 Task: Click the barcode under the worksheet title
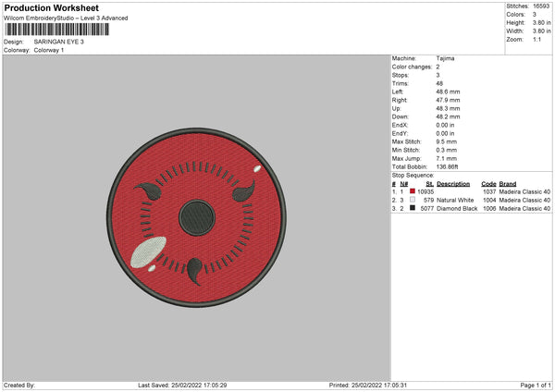tap(57, 30)
